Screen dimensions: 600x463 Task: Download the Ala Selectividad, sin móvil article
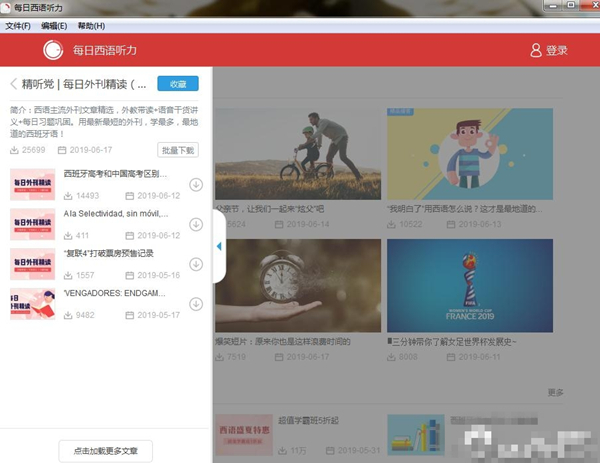(196, 225)
